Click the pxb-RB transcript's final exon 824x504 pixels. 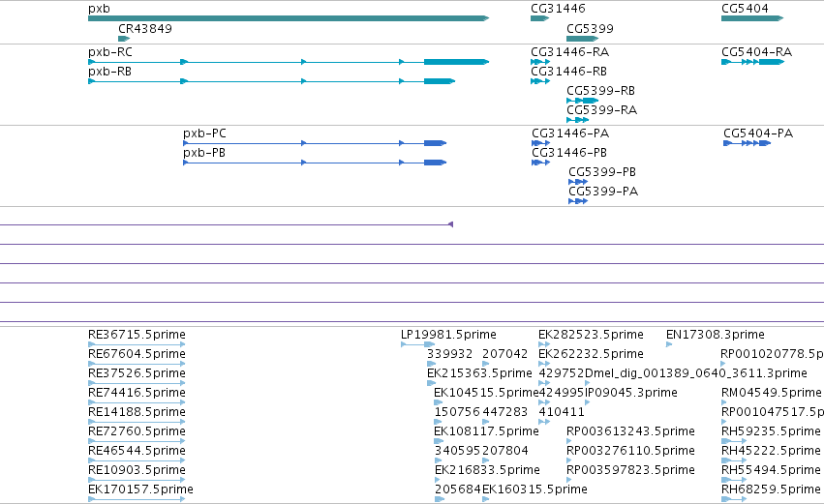tap(440, 81)
